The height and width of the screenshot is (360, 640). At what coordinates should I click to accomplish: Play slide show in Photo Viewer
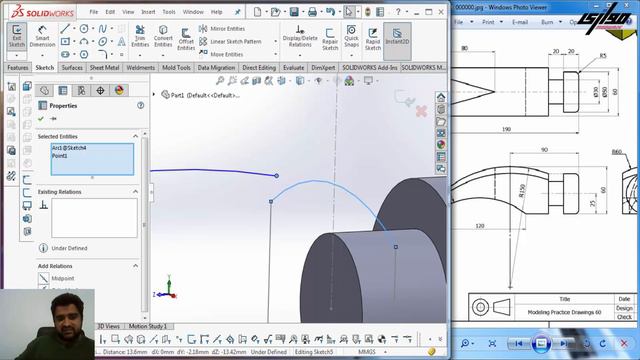(x=541, y=344)
